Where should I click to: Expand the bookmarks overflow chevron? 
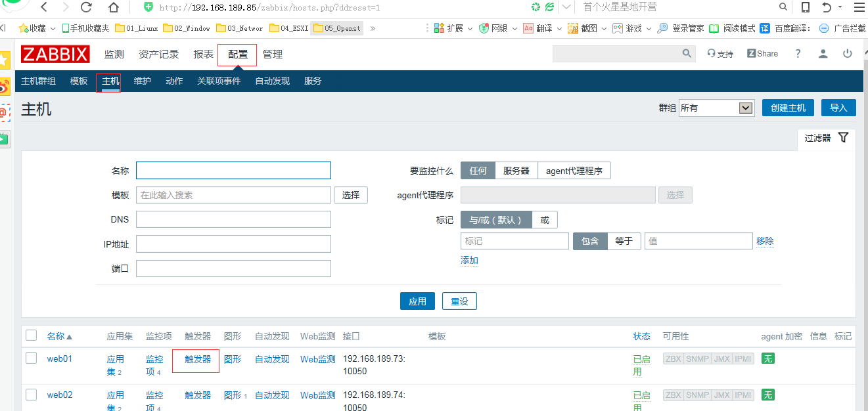tap(373, 28)
